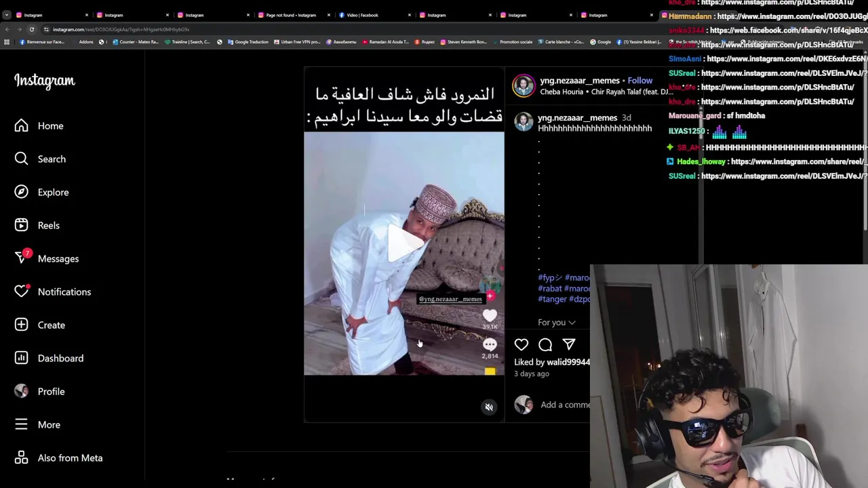Screen dimensions: 868x488
Task: Open the Liked by walid99944 list
Action: (x=552, y=362)
